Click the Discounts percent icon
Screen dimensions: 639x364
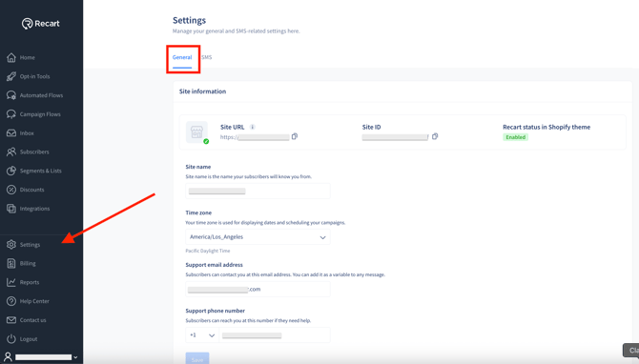pyautogui.click(x=11, y=190)
